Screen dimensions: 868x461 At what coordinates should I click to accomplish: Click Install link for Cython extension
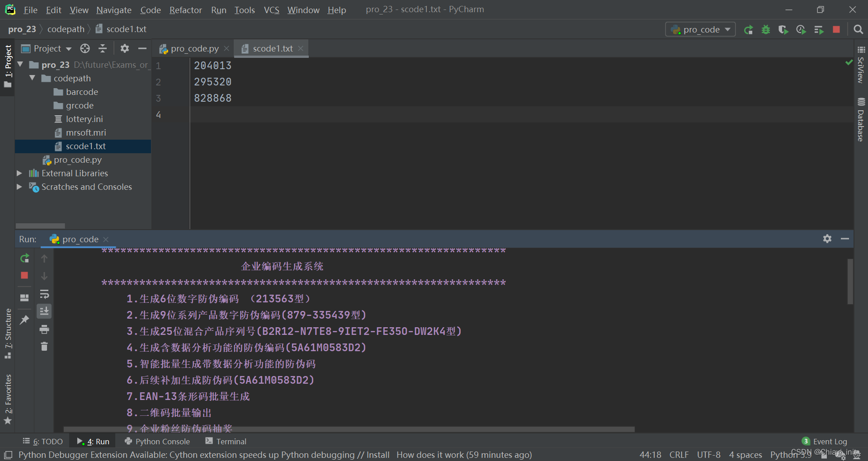[378, 455]
